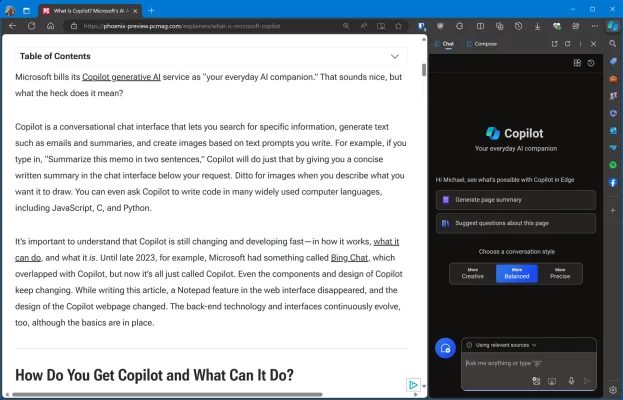
Task: Close the Copilot pane with X
Action: [593, 44]
